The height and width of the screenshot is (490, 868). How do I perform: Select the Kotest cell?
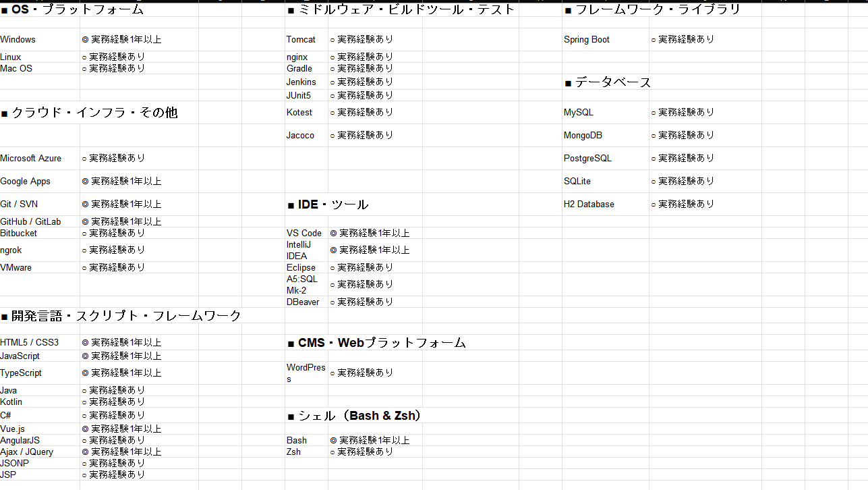point(306,113)
